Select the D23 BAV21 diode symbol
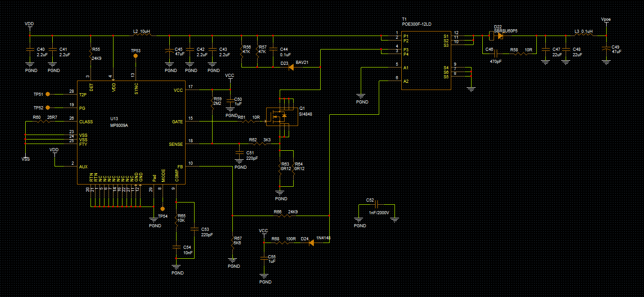The width and height of the screenshot is (644, 297). pyautogui.click(x=291, y=67)
